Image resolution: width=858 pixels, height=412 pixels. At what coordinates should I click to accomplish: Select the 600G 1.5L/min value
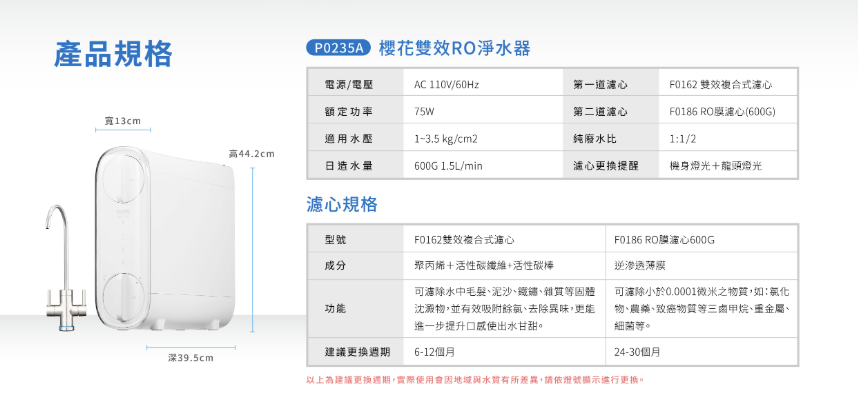[x=448, y=166]
